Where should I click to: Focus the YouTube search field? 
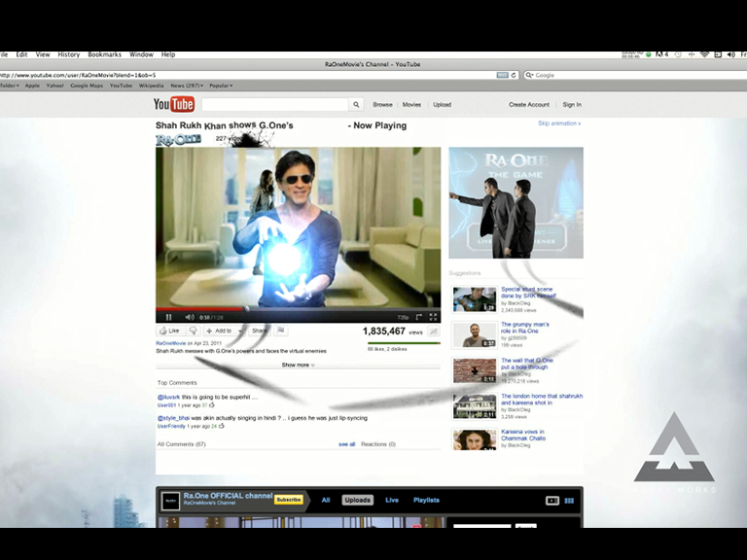(x=275, y=105)
